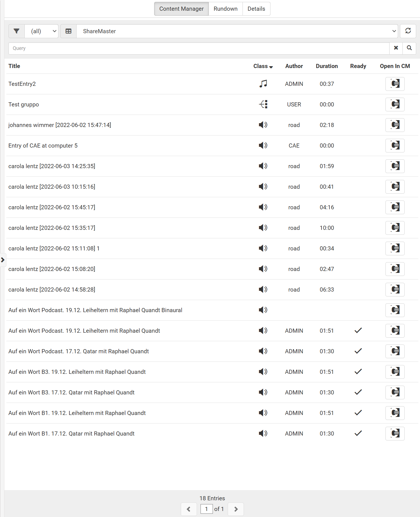Click the search magnifier icon
Viewport: 420px width, 517px height.
click(x=409, y=48)
